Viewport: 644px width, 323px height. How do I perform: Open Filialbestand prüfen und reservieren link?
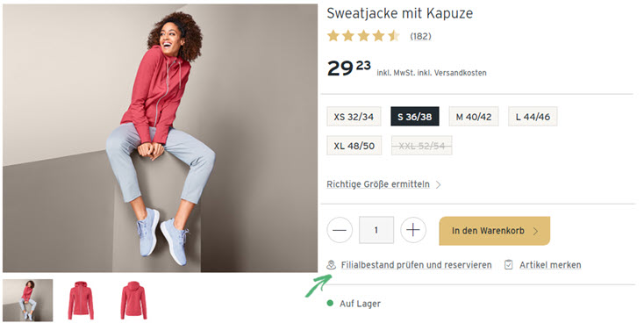416,265
